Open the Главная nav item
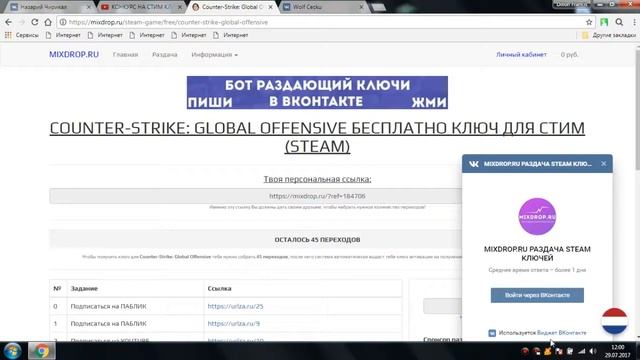Screen dimensions: 640x360 (x=125, y=54)
